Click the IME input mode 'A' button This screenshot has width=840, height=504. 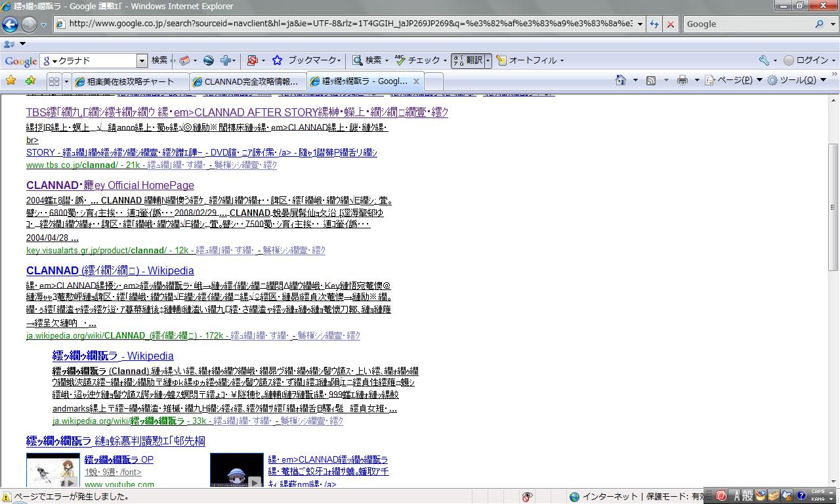(x=738, y=495)
